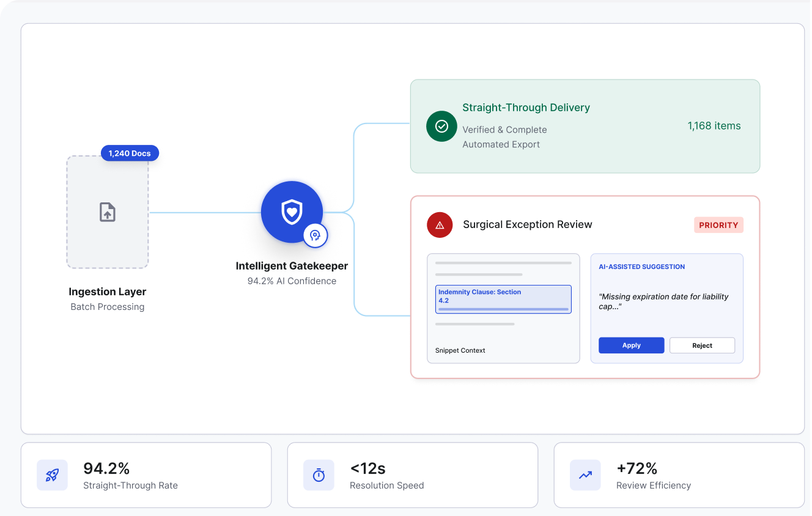Click the +72% Review Efficiency value
812x516 pixels.
(x=637, y=469)
